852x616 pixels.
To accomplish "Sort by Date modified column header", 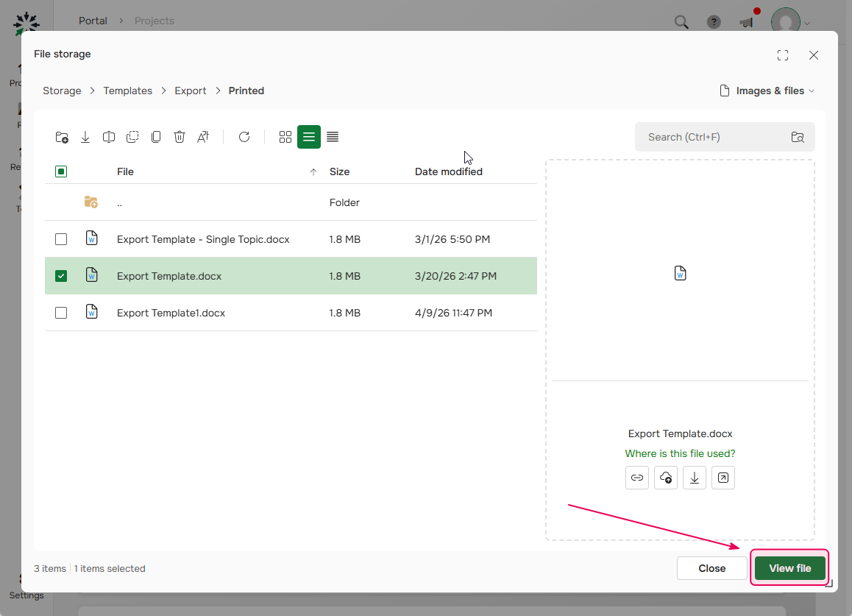I will (x=448, y=171).
